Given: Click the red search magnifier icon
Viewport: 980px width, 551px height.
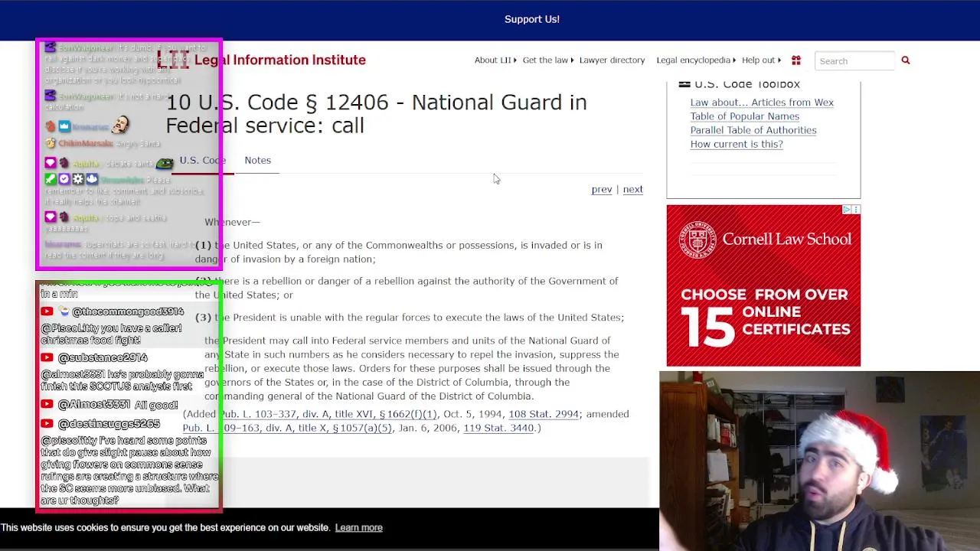Looking at the screenshot, I should (906, 60).
